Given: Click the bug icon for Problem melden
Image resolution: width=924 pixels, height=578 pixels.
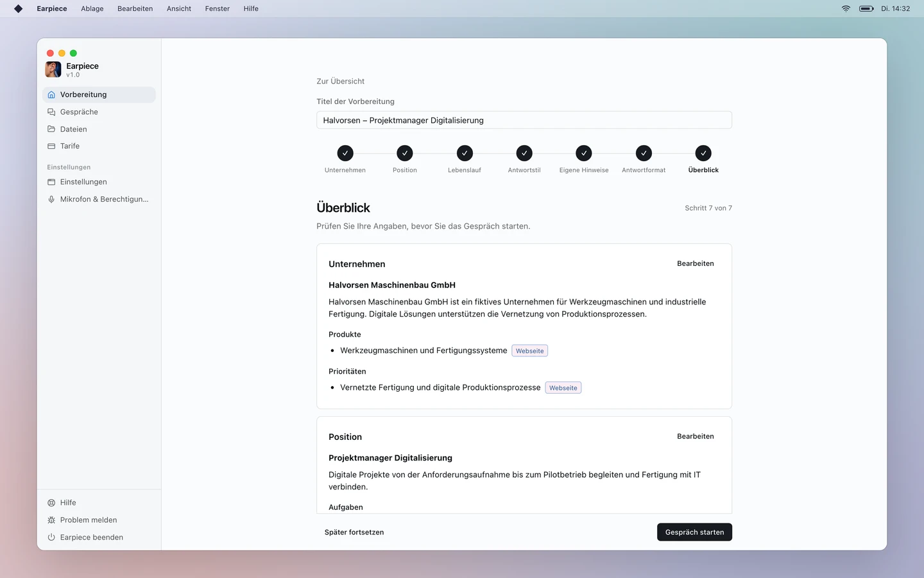Looking at the screenshot, I should pyautogui.click(x=51, y=520).
